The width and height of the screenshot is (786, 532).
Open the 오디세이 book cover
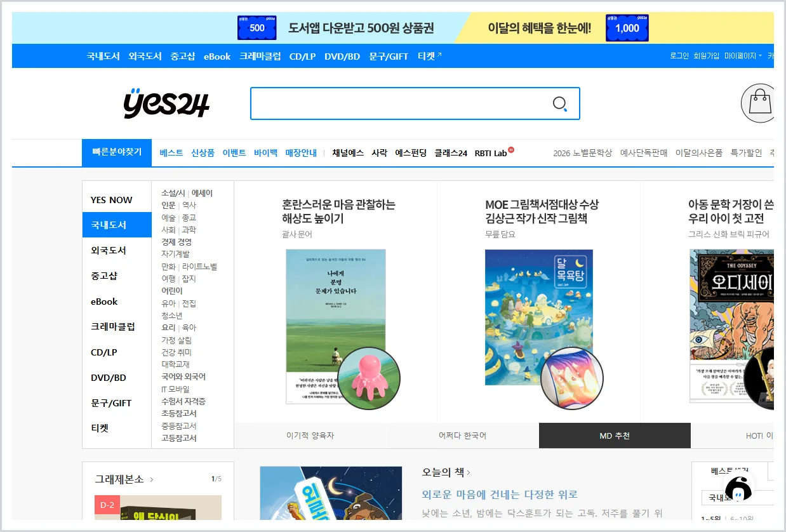731,326
